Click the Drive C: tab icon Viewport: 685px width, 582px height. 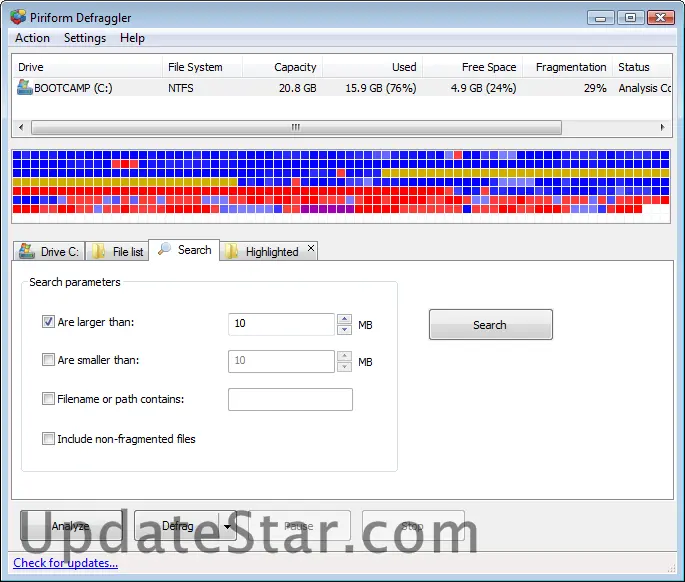[x=27, y=251]
